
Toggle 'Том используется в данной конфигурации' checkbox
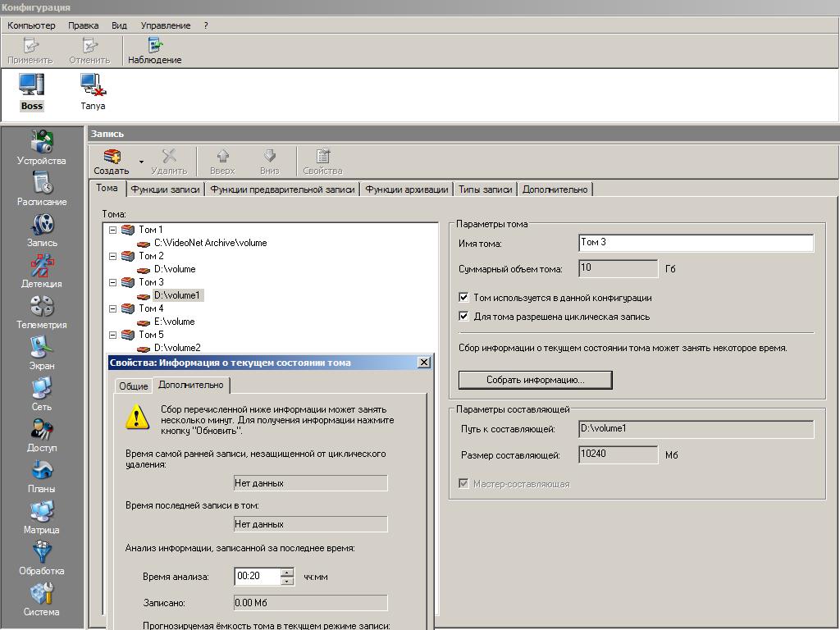[464, 297]
